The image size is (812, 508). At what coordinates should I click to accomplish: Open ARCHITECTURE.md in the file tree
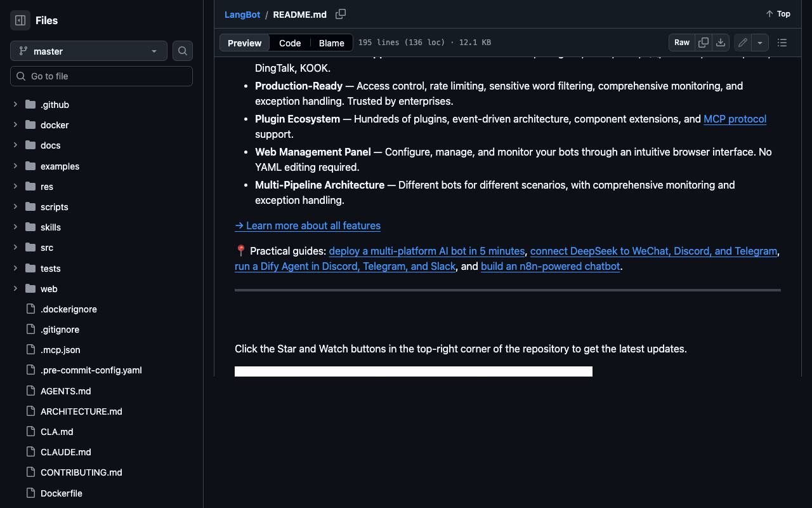click(x=81, y=411)
